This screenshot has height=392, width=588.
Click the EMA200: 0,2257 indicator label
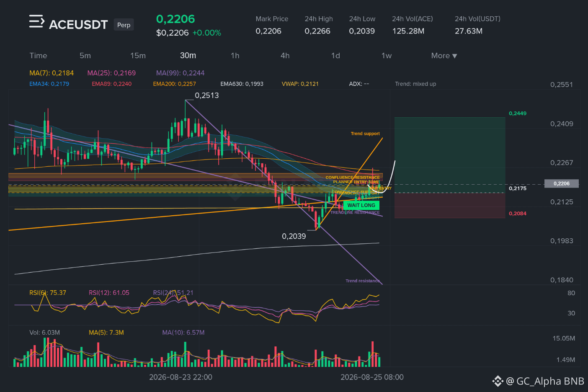(x=174, y=84)
